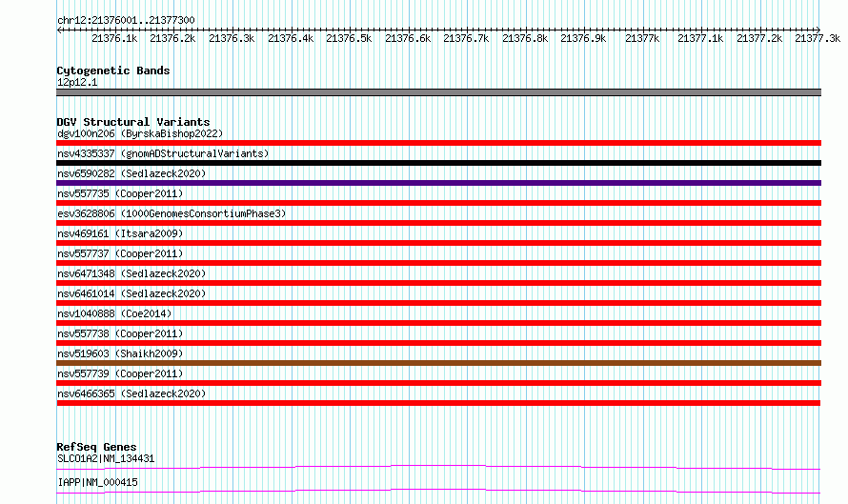Click ruler position 21376.8k
This screenshot has height=504, width=848.
525,39
